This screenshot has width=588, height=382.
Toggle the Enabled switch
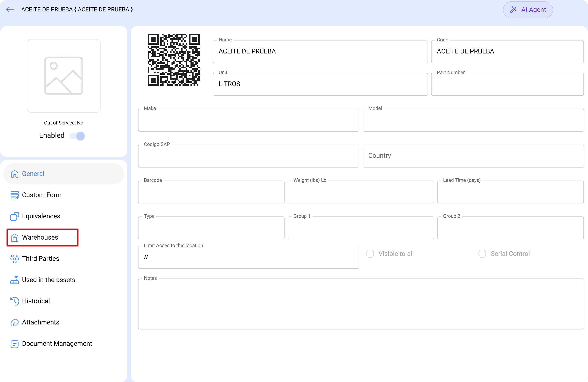point(77,136)
